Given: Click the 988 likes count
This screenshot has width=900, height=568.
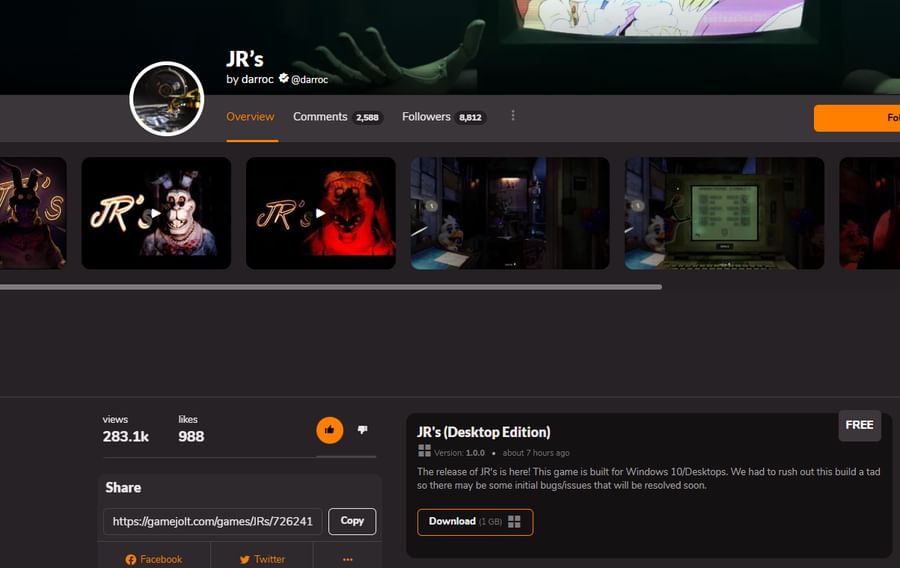Looking at the screenshot, I should (191, 437).
